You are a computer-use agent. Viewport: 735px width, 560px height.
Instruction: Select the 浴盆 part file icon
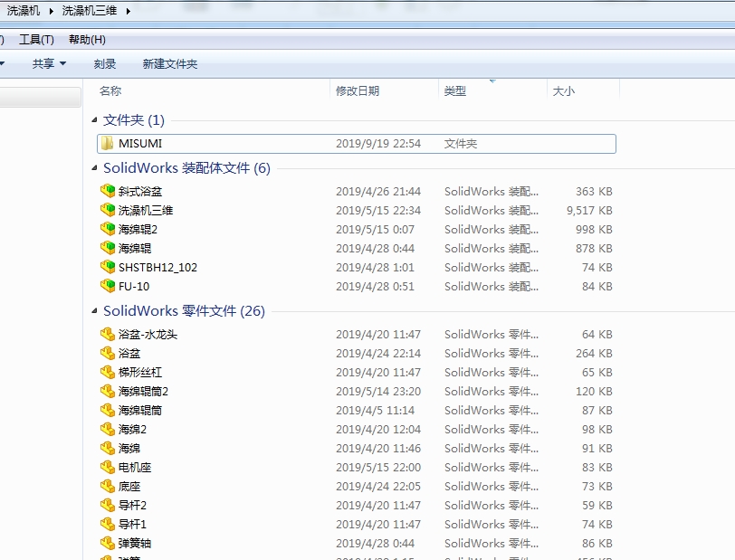108,353
